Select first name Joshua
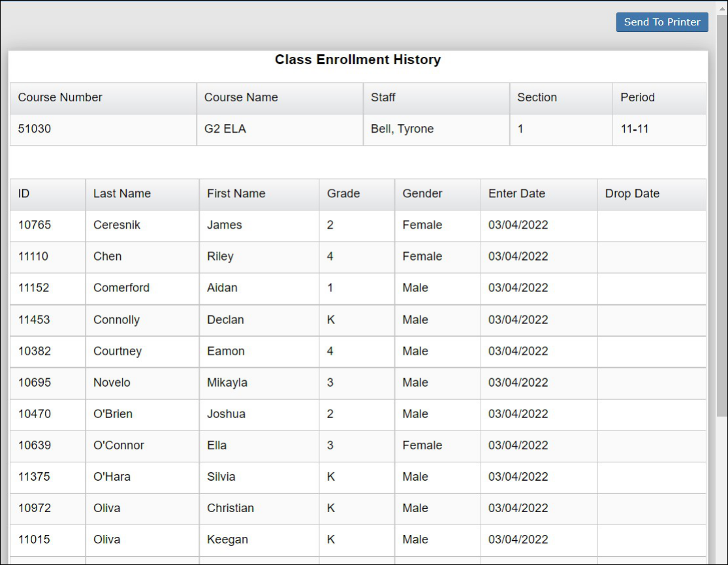728x565 pixels. (226, 414)
